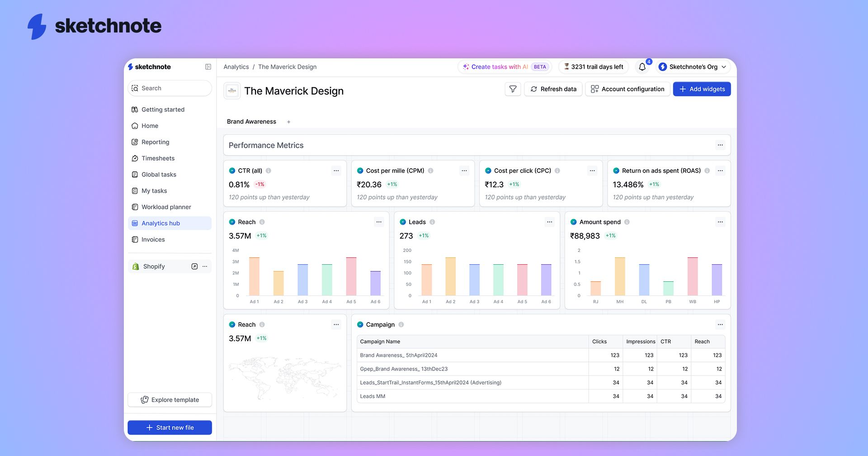
Task: Click Brand Awareness_ 5thApril2024 row
Action: tap(541, 355)
